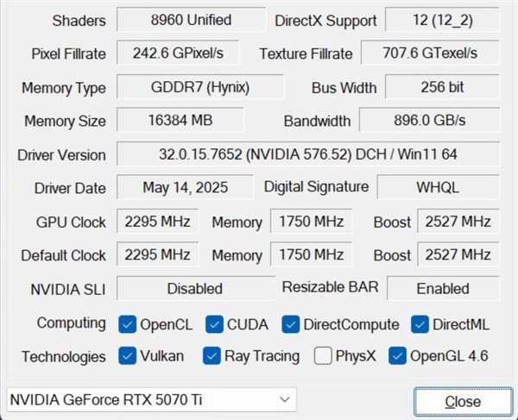Image resolution: width=518 pixels, height=420 pixels.
Task: Select the Bandwidth 896.0 GB/s field
Action: click(428, 121)
